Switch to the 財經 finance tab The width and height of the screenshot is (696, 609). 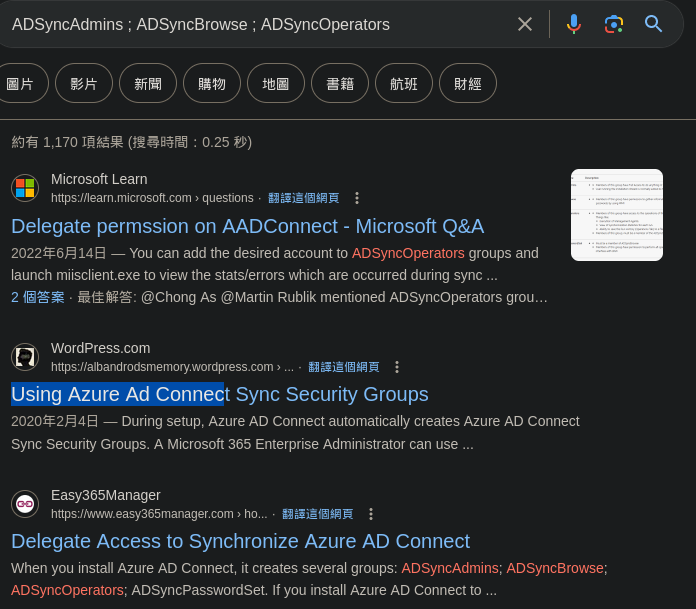point(468,83)
